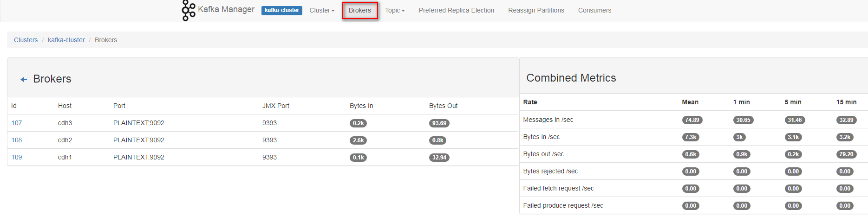Click Messages in /sec mean 74.89 badge
Image resolution: width=868 pixels, height=216 pixels.
pyautogui.click(x=692, y=120)
